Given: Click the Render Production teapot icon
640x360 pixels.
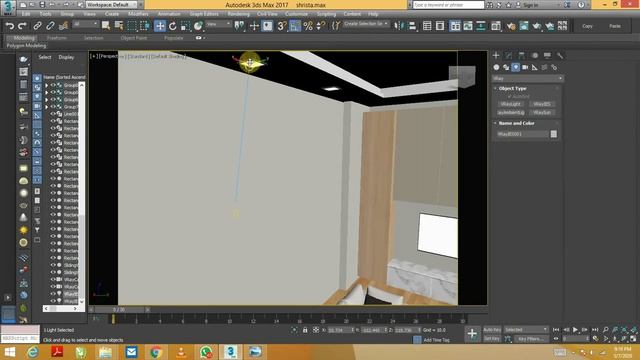Looking at the screenshot, I should click(x=537, y=26).
